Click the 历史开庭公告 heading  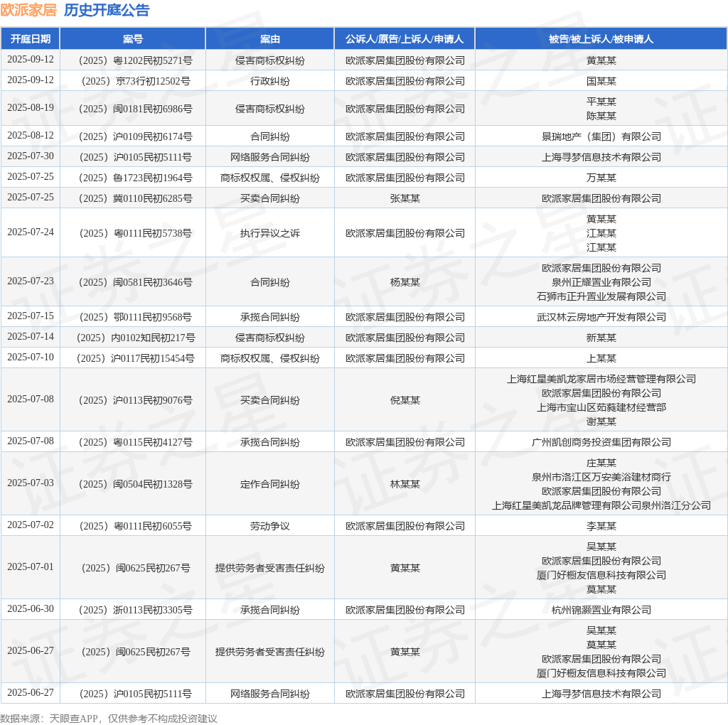point(107,10)
